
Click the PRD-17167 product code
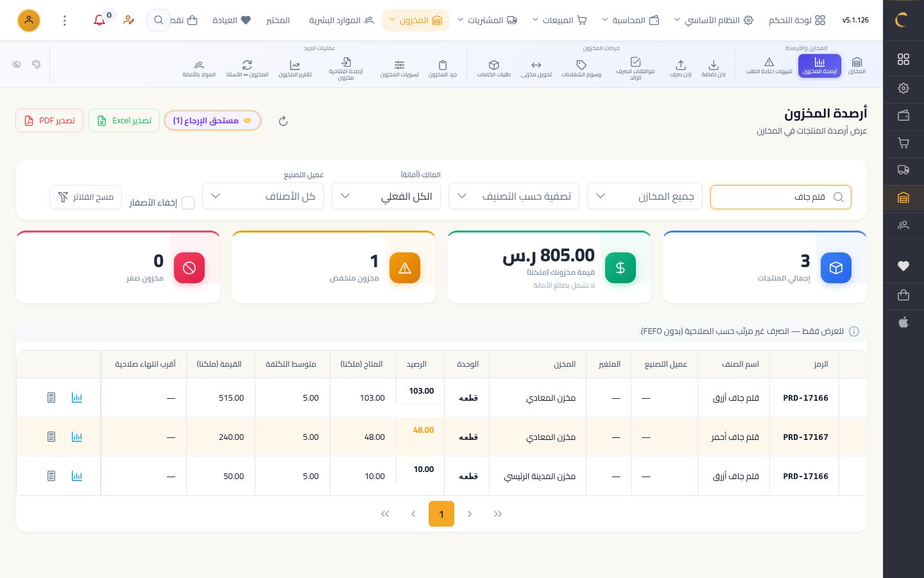point(805,437)
